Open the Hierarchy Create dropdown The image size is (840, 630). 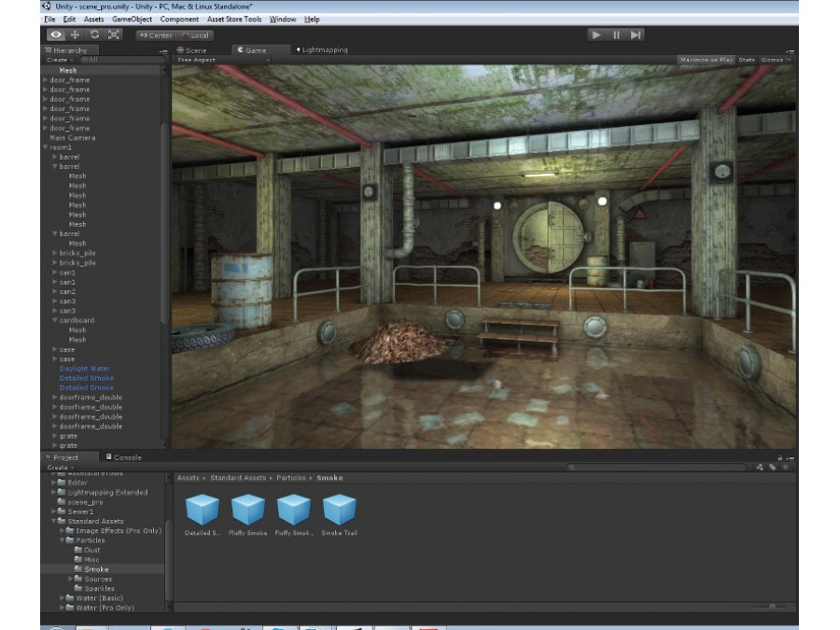[60, 60]
